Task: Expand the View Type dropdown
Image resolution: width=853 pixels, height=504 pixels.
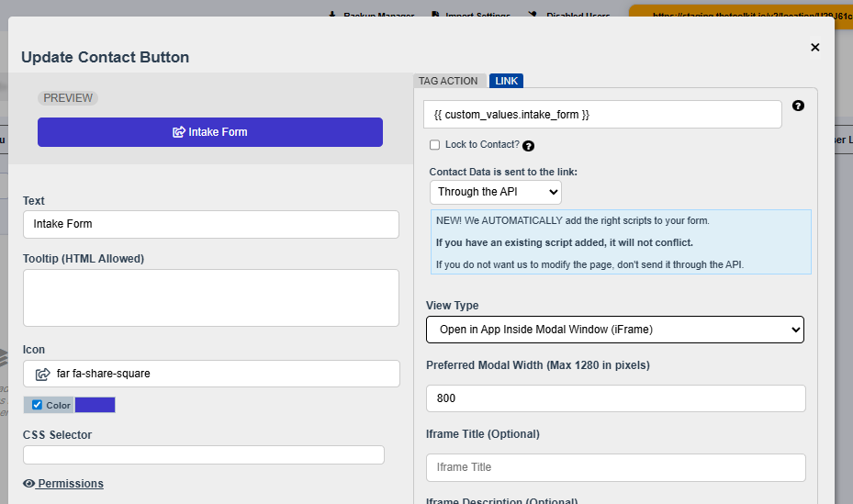Action: [x=614, y=330]
